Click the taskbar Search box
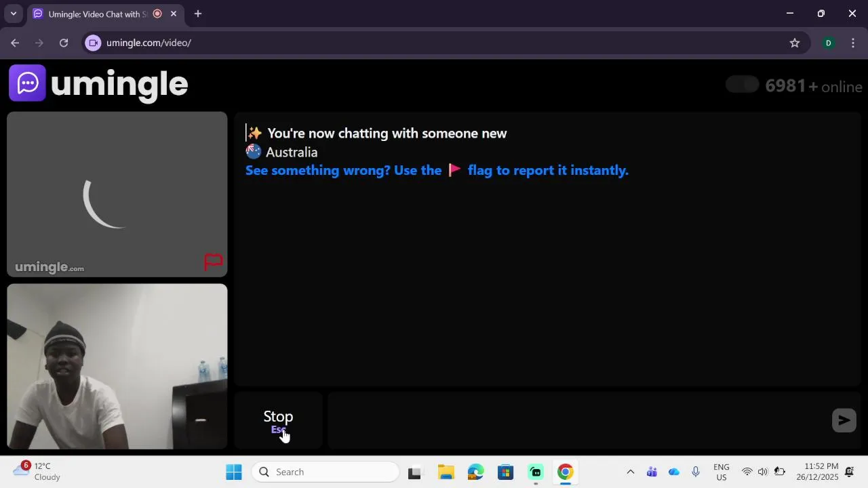This screenshot has height=488, width=868. point(325,472)
